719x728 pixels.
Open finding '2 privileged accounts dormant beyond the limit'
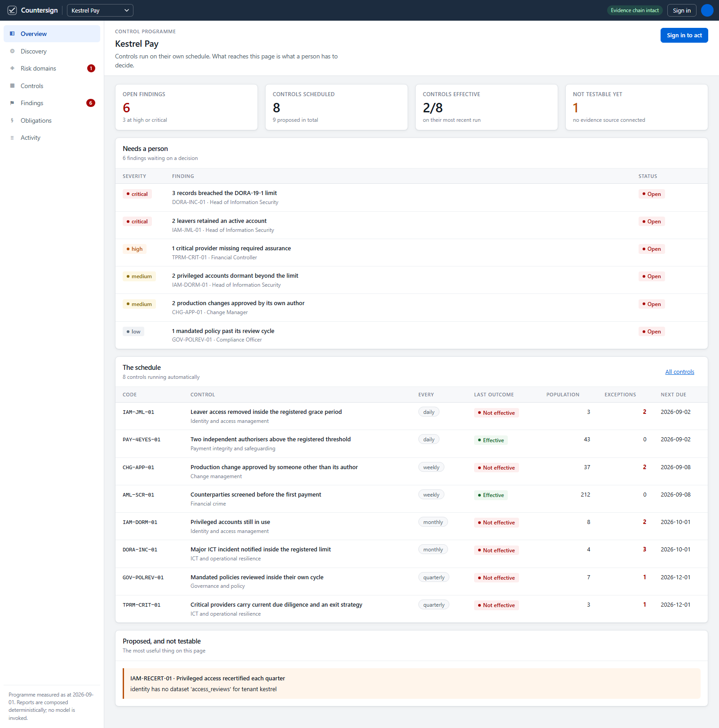[x=235, y=275]
